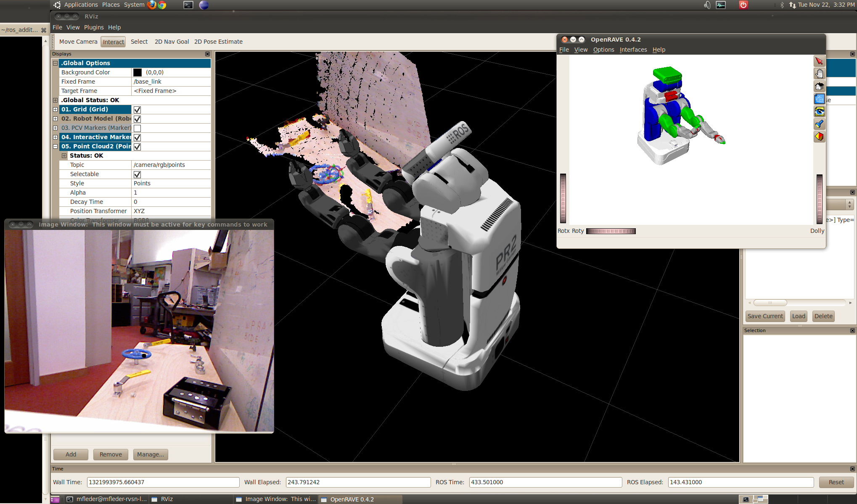Image resolution: width=857 pixels, height=504 pixels.
Task: Open the terminal launcher in top panel
Action: (x=188, y=5)
